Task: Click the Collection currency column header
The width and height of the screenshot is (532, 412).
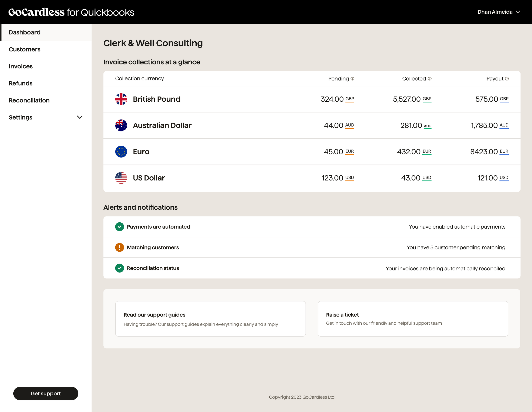Action: (139, 78)
